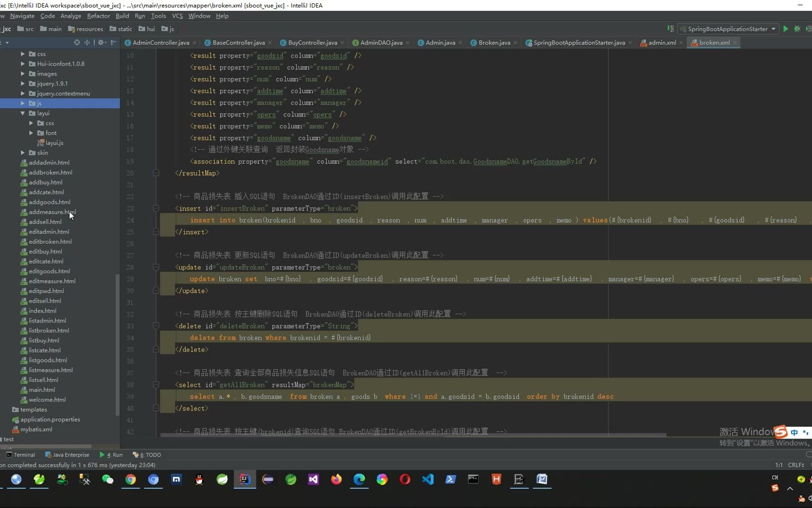Run SpringBootApplicationStarter with coverage
Image resolution: width=812 pixels, height=508 pixels.
click(810, 28)
